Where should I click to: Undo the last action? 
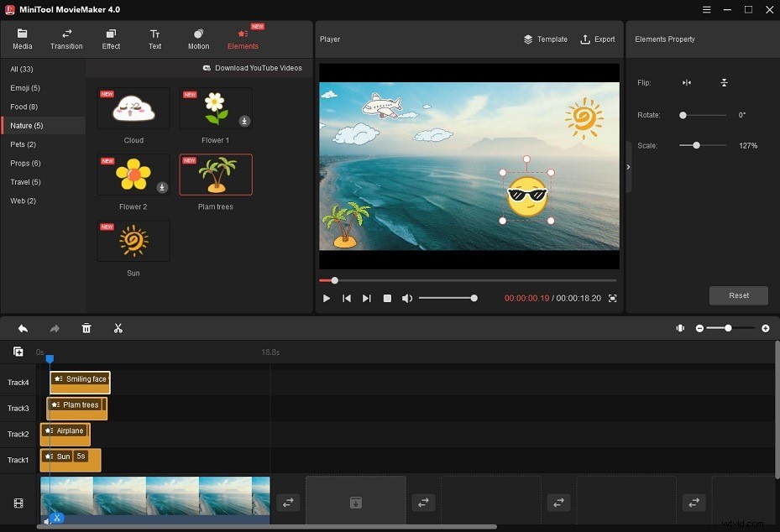tap(22, 328)
